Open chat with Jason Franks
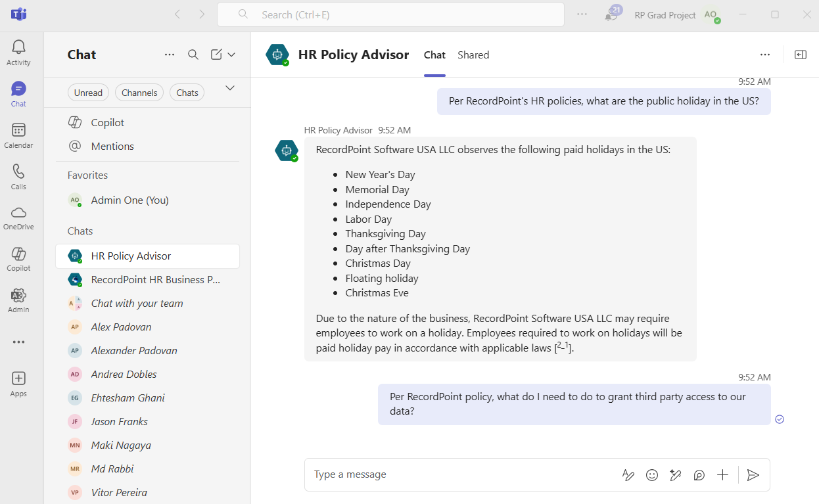 [148, 422]
